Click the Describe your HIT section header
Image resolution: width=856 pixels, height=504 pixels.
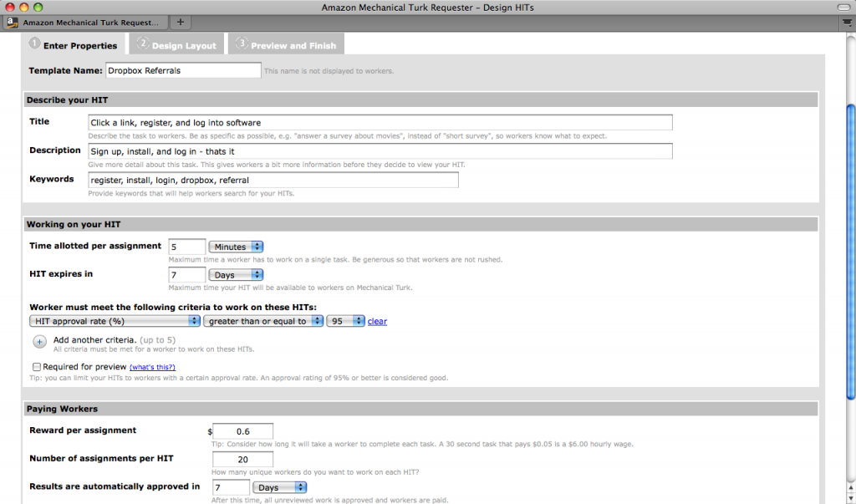421,100
